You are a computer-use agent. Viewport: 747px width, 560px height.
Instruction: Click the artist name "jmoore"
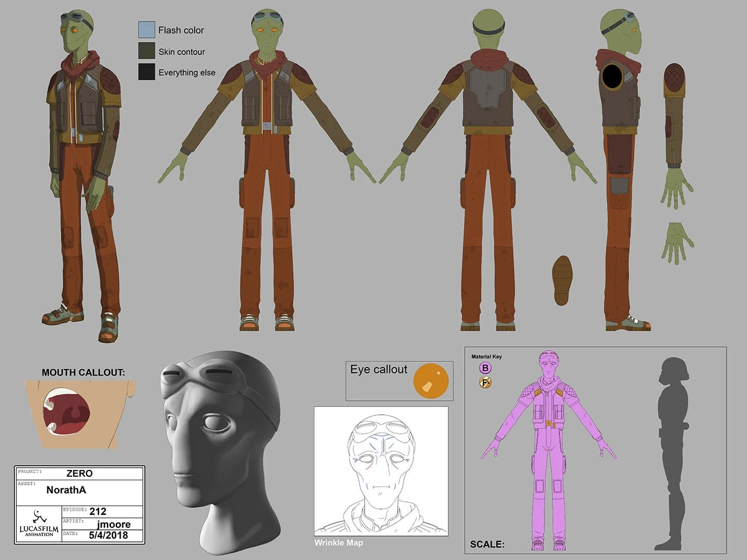(x=114, y=524)
